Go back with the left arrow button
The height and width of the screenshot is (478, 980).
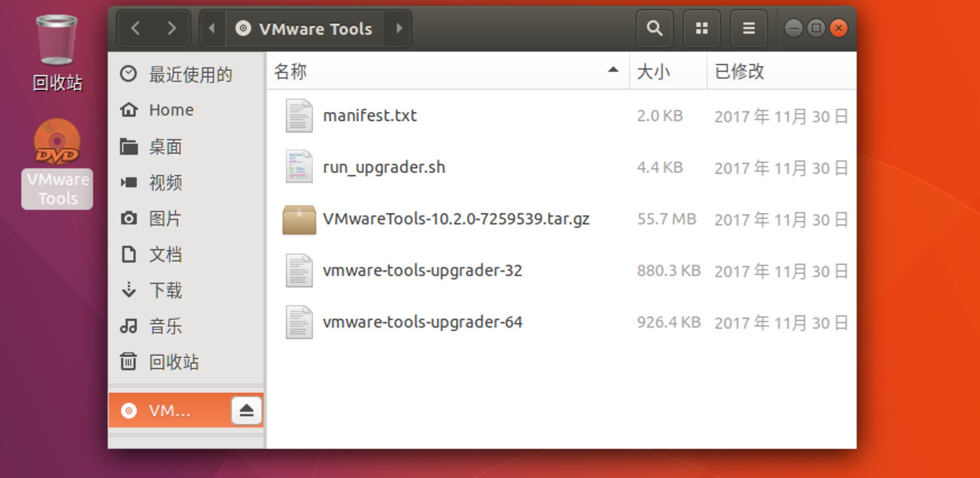(x=136, y=28)
